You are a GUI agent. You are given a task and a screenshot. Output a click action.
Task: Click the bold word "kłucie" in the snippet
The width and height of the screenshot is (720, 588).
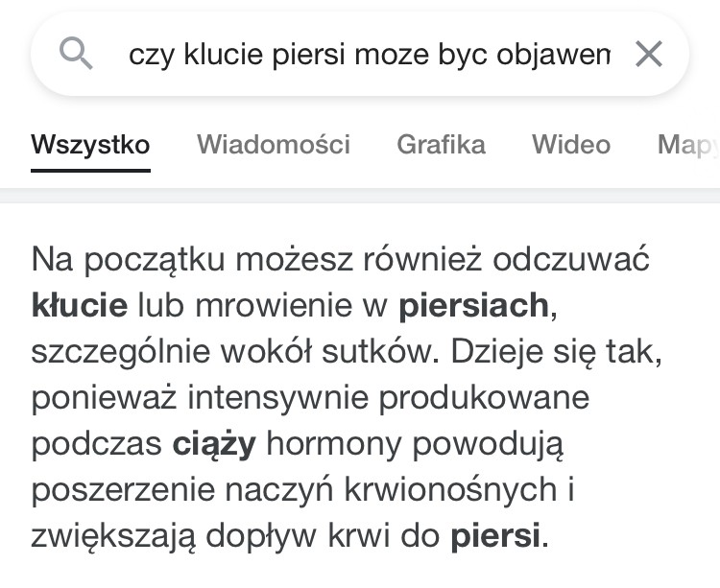click(79, 306)
